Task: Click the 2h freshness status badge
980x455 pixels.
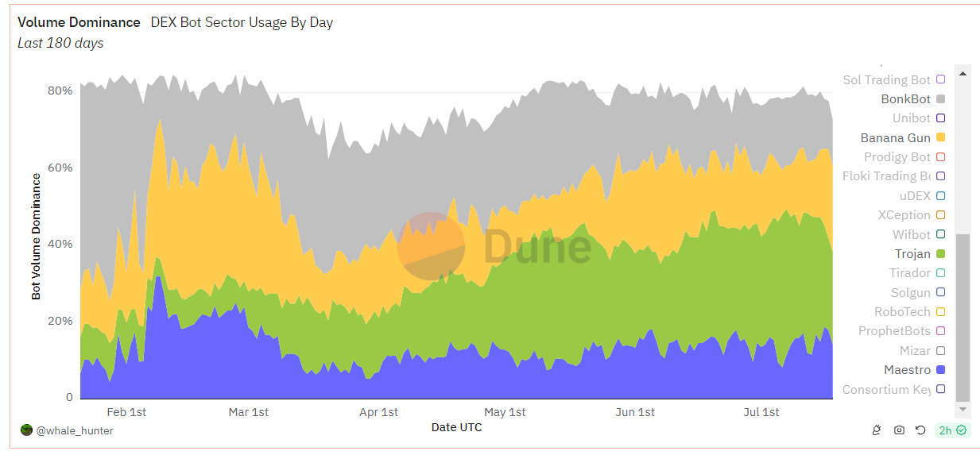Action: [x=952, y=430]
